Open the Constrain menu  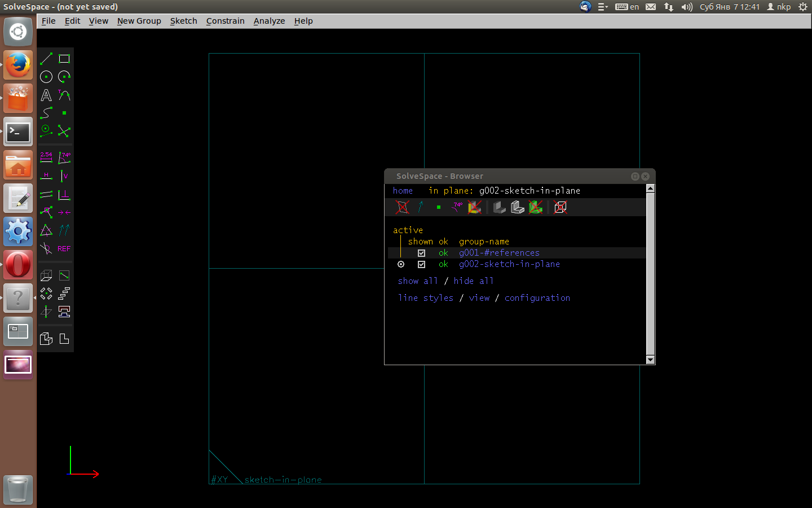coord(226,21)
